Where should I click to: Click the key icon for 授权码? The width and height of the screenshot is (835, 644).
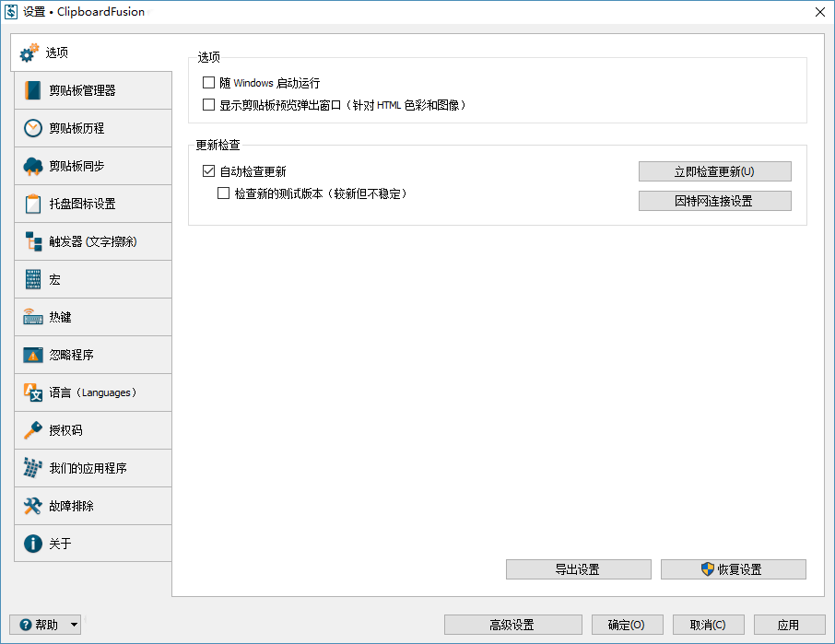32,430
